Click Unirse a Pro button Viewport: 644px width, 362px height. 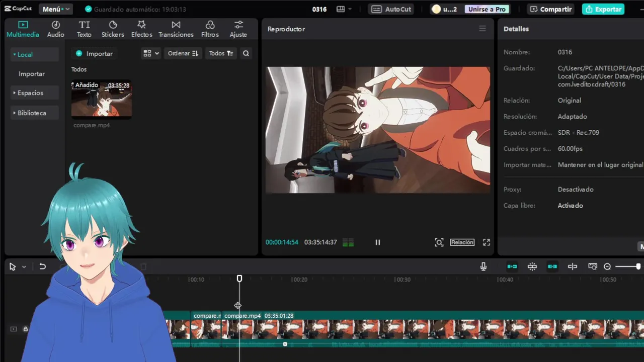(487, 9)
